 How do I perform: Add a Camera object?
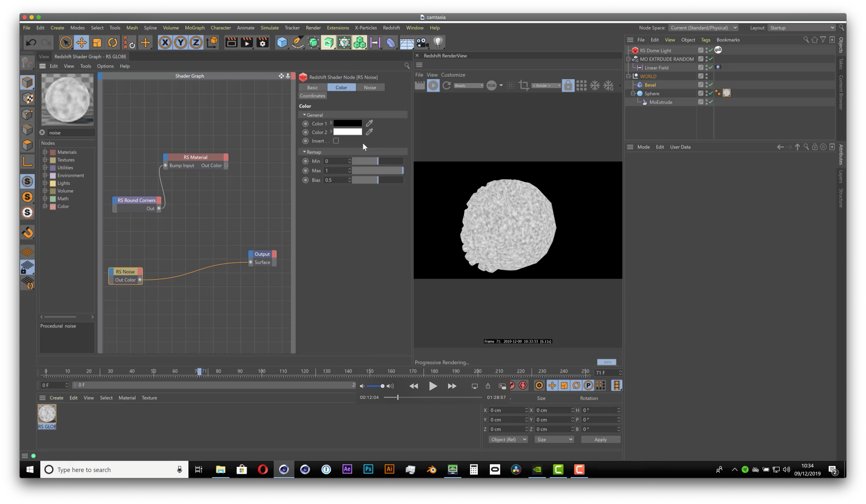tap(422, 43)
